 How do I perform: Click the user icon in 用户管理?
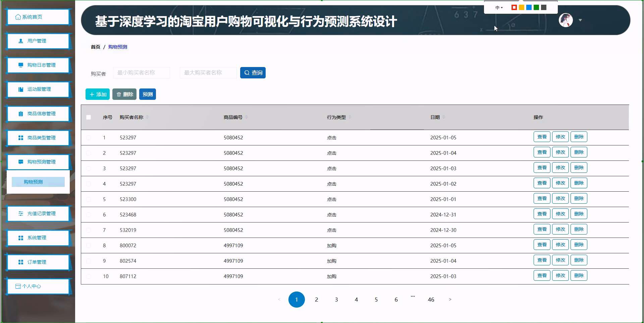(x=21, y=41)
